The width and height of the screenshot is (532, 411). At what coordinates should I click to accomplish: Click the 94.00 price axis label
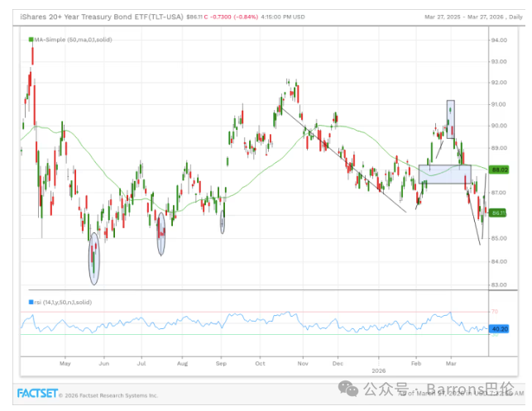(x=499, y=40)
